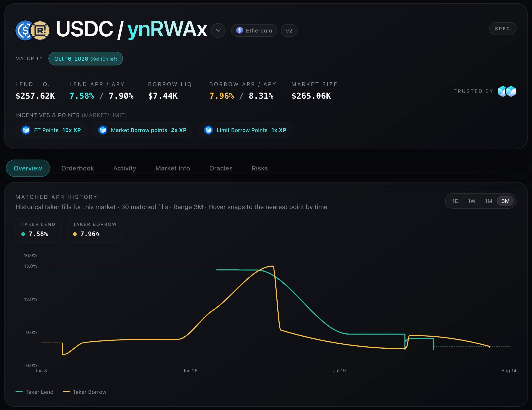Click the ynRWAx token icon
The height and width of the screenshot is (410, 532).
[x=40, y=30]
